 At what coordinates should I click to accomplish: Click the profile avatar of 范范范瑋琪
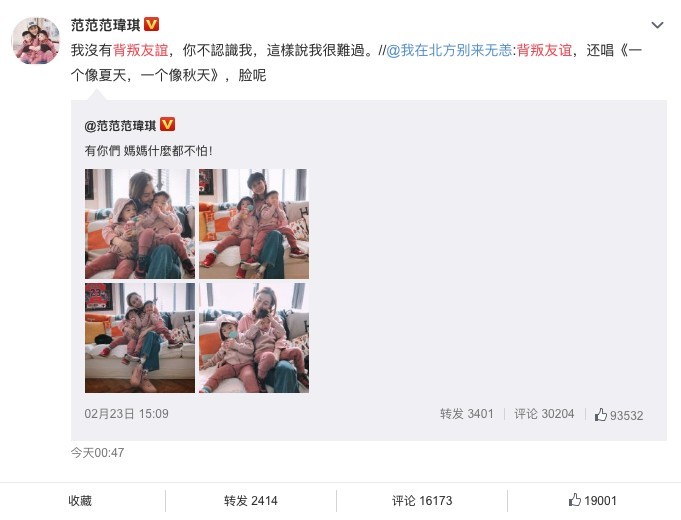36,41
